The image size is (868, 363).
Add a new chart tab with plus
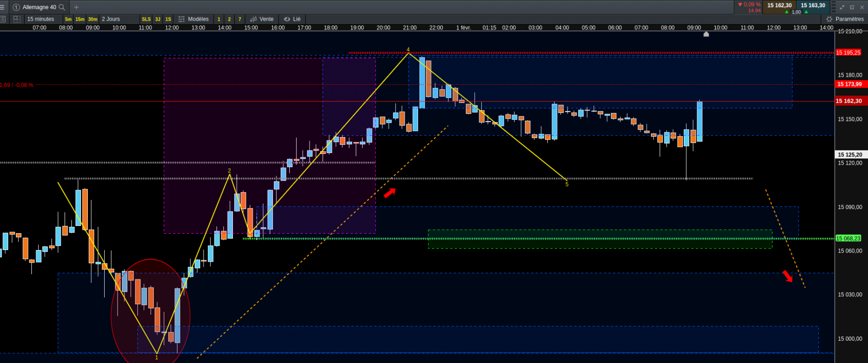pos(76,7)
